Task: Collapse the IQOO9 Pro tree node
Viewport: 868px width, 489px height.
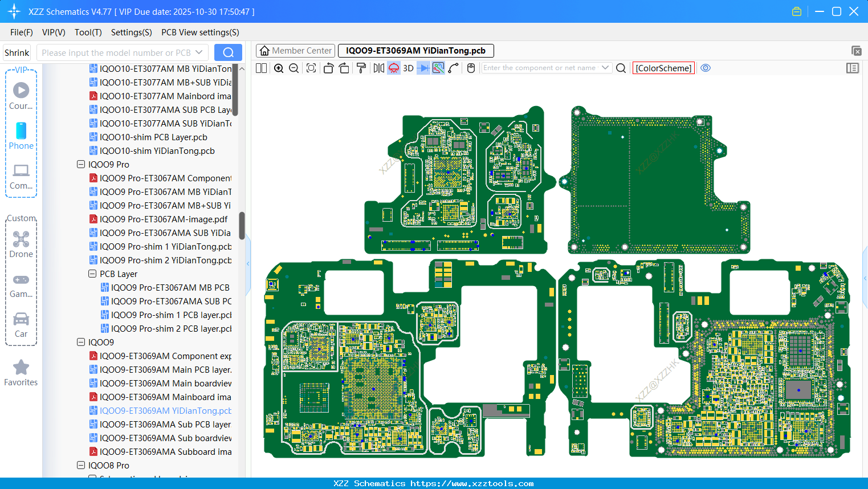Action: click(x=81, y=164)
